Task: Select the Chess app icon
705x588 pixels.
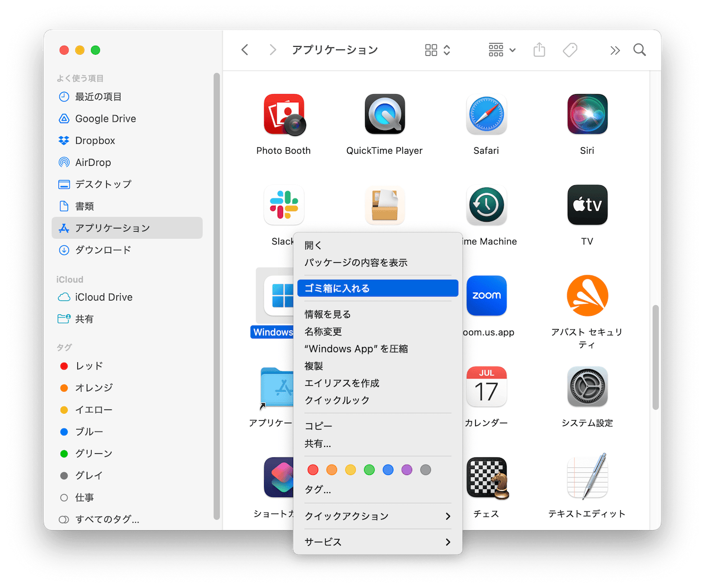Action: (x=487, y=478)
